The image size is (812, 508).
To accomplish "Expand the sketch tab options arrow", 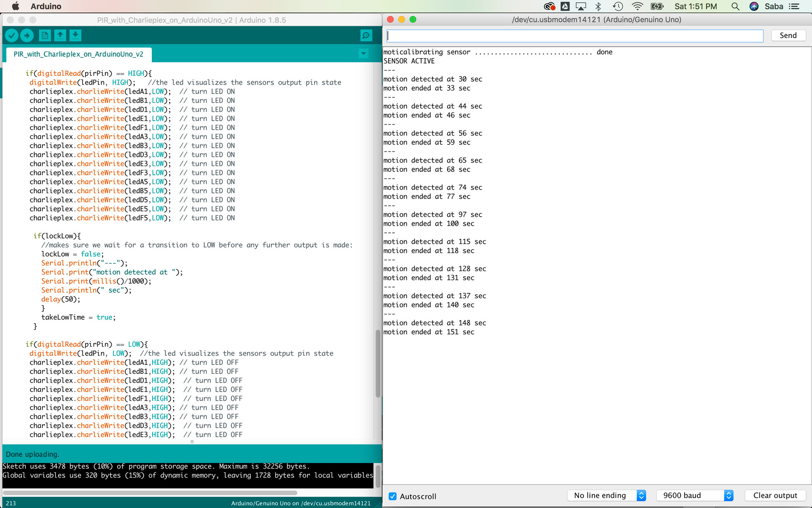I will pos(363,54).
